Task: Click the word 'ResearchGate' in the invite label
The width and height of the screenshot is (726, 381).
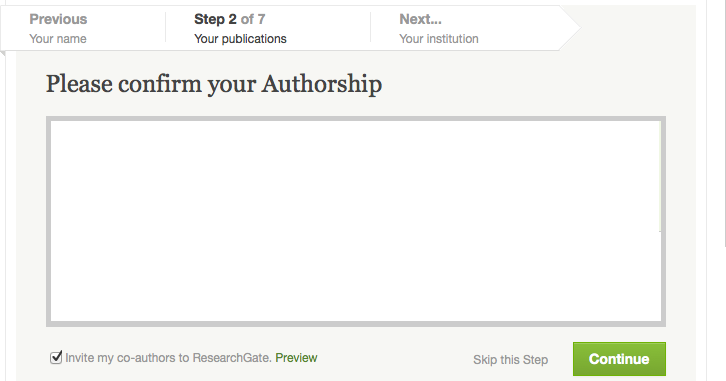Action: tap(232, 358)
